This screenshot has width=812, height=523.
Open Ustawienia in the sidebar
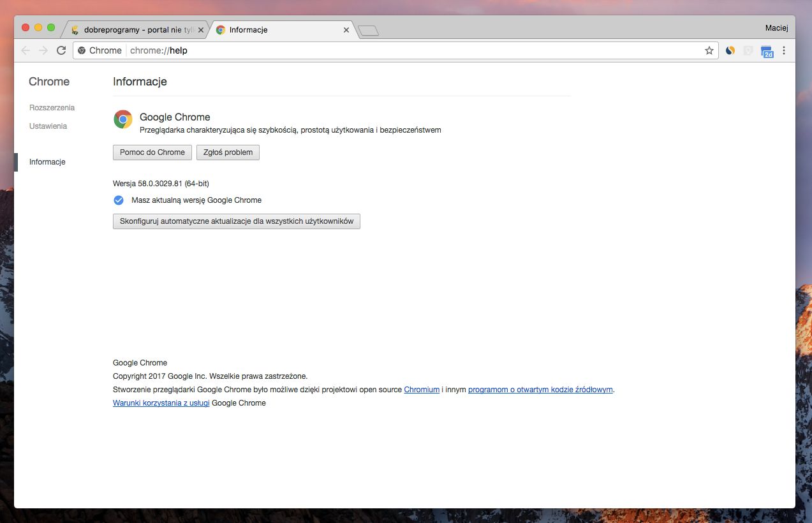click(48, 126)
